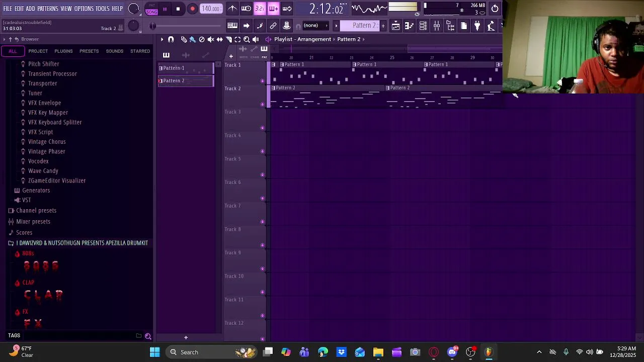
Task: Select the Draw pencil tool
Action: pos(184,39)
